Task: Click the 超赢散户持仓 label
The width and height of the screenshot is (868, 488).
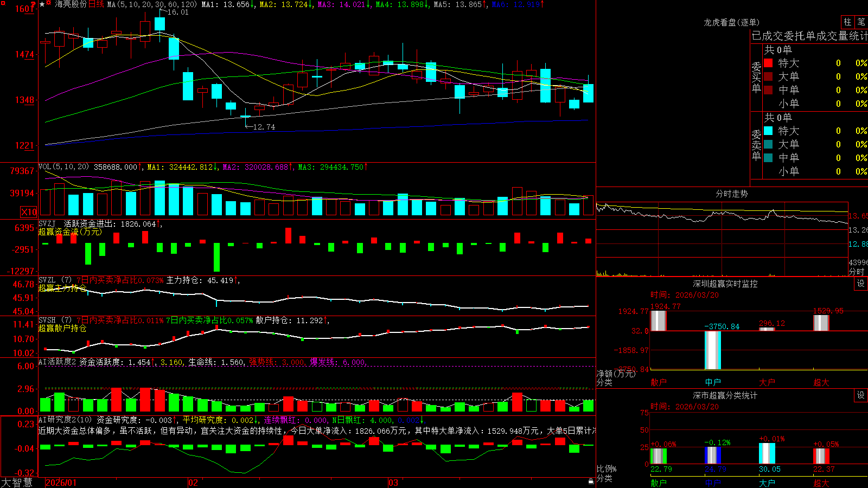Action: coord(62,328)
